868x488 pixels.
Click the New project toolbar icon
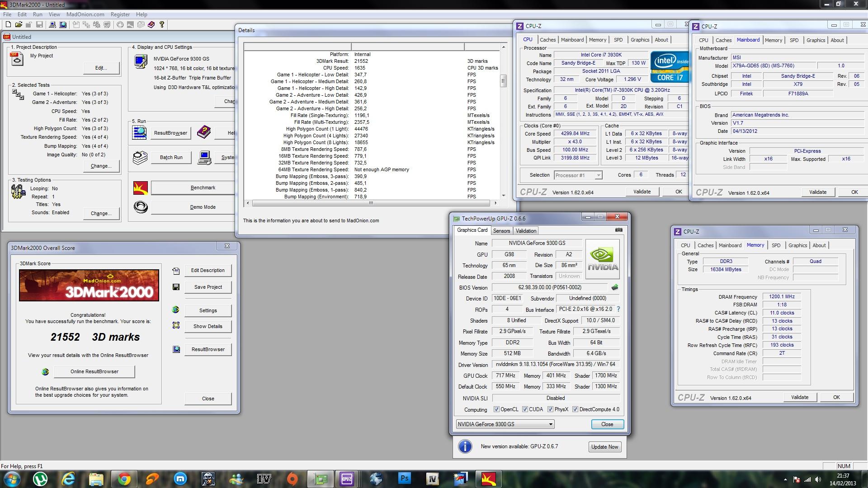click(x=8, y=24)
